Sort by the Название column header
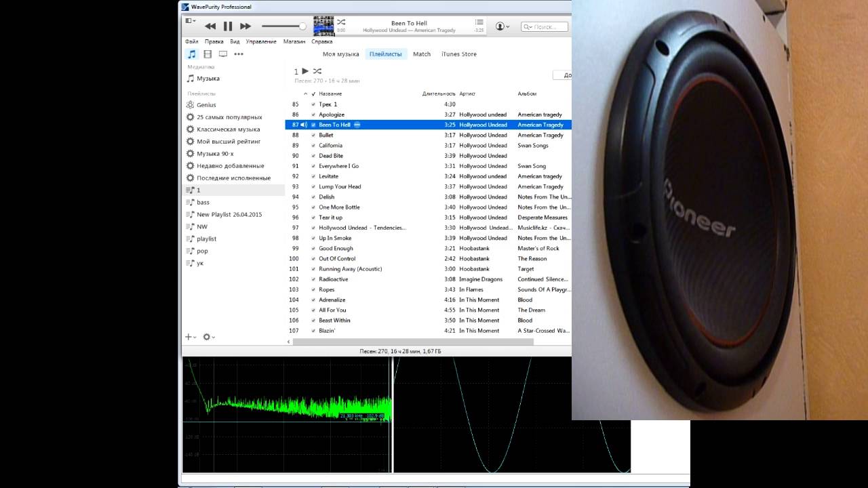This screenshot has width=868, height=488. click(x=330, y=94)
